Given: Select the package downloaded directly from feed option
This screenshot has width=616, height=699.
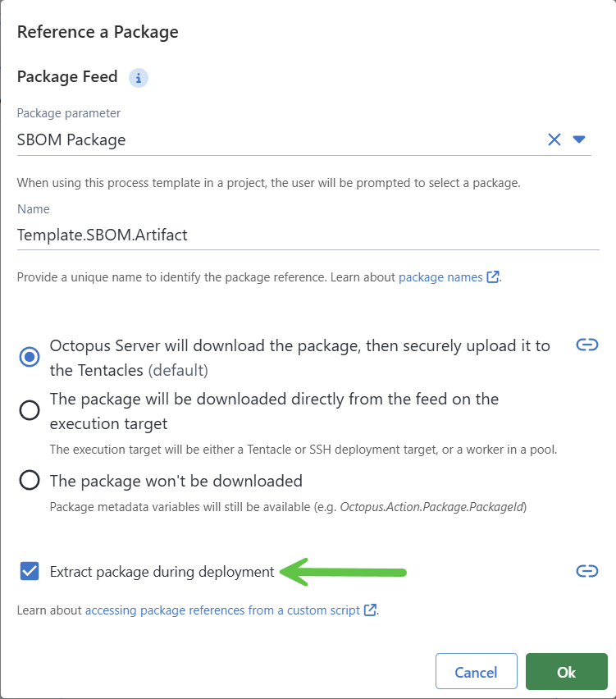Looking at the screenshot, I should (x=30, y=410).
